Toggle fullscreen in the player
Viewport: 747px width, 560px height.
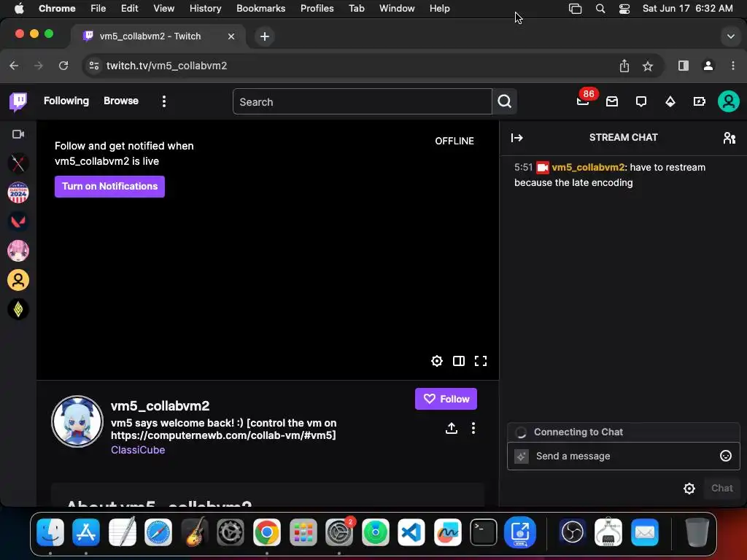[x=481, y=361]
